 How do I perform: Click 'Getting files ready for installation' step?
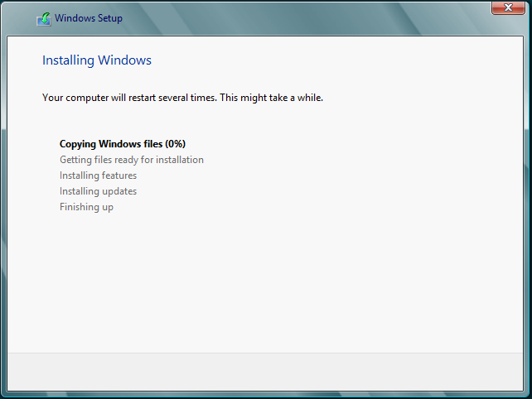coord(132,160)
